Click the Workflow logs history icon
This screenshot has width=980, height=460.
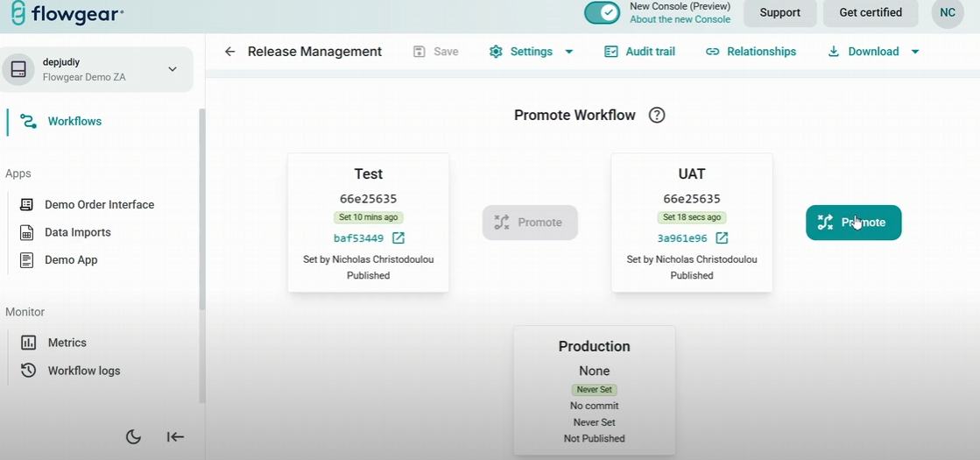point(28,371)
